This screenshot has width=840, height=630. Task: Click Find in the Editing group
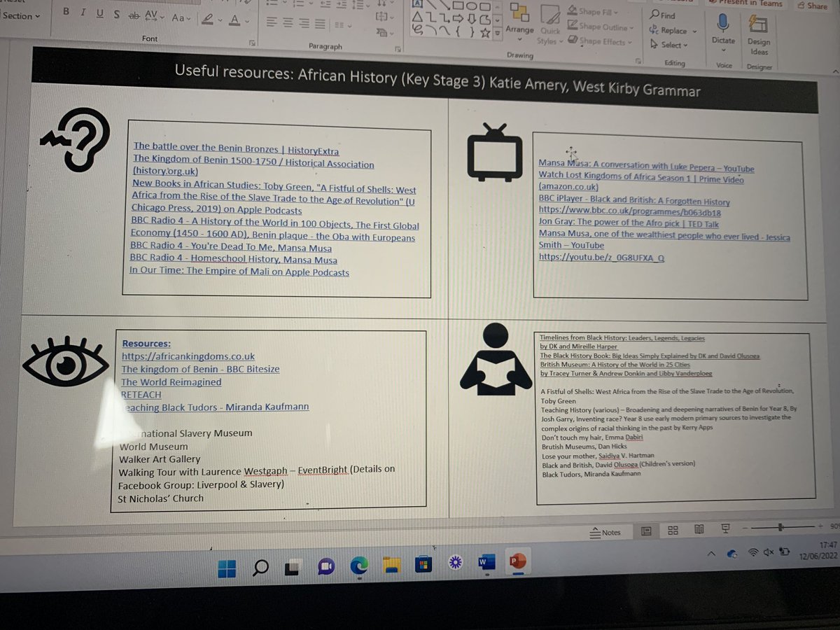point(663,15)
